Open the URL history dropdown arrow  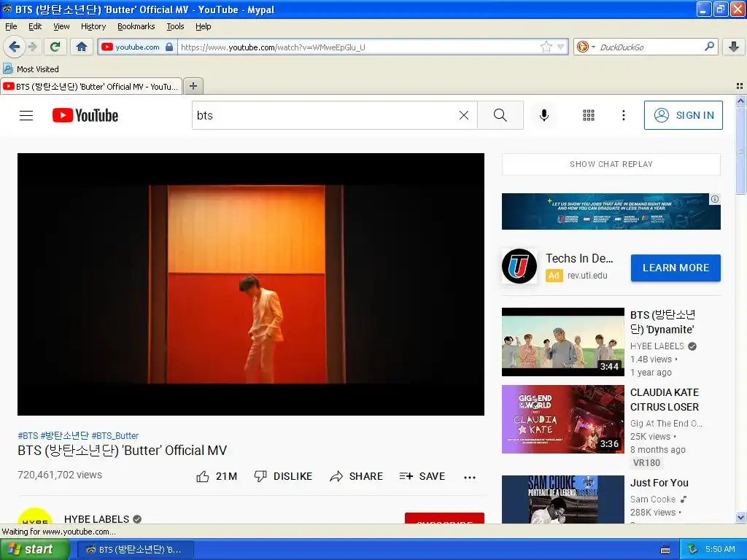(561, 47)
